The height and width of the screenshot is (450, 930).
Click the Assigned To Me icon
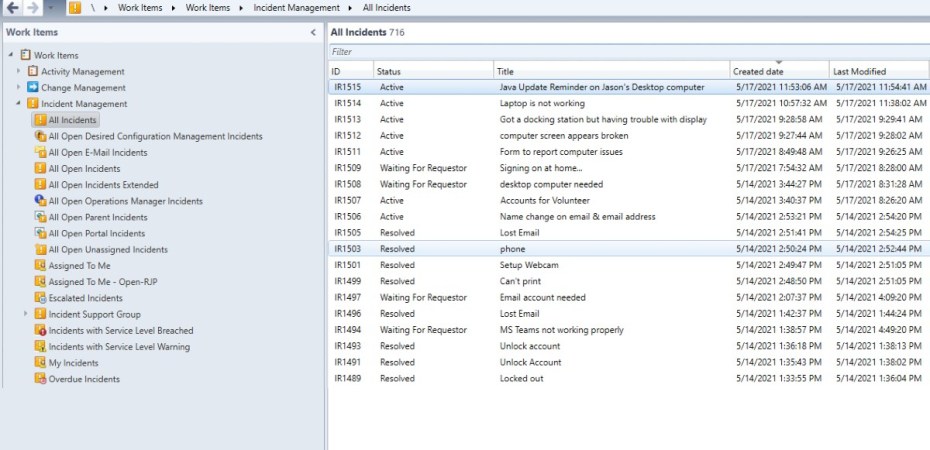tap(40, 266)
